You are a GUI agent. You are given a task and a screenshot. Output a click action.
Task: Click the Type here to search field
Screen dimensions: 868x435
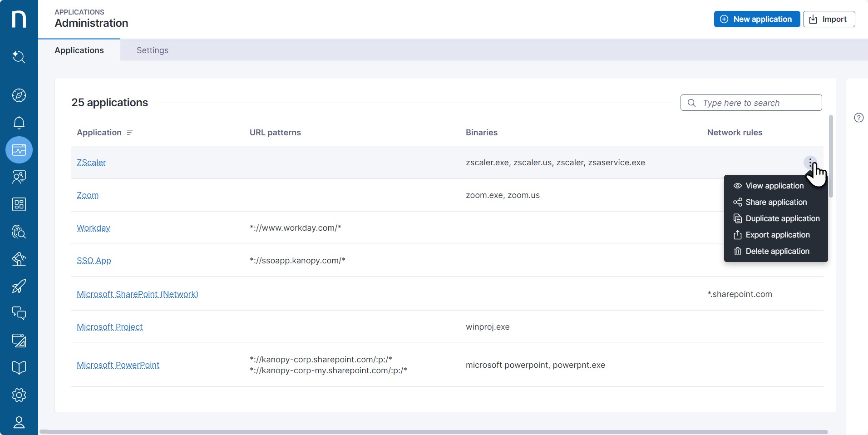(751, 103)
